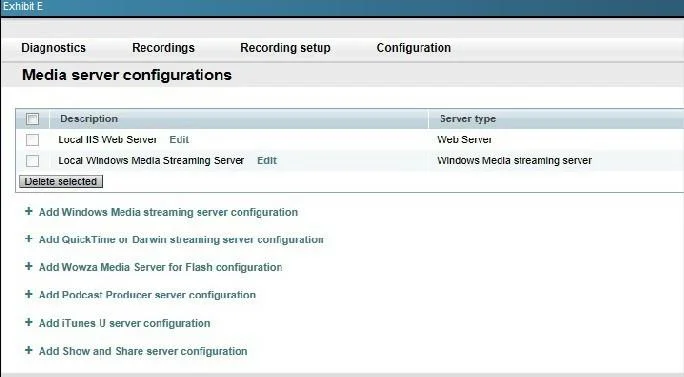Expand Add iTunes U server configuration
This screenshot has width=684, height=377.
point(124,323)
